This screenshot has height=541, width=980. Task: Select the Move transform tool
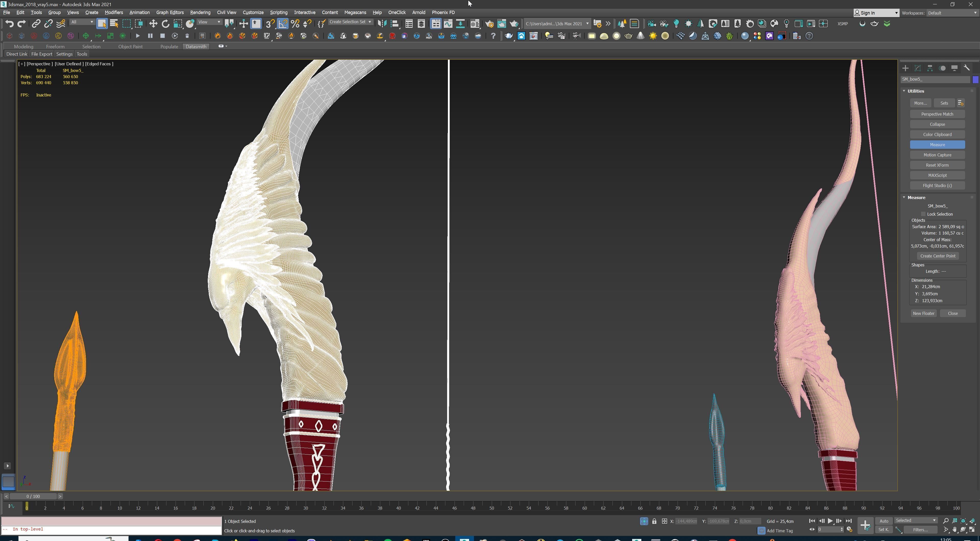click(x=153, y=23)
